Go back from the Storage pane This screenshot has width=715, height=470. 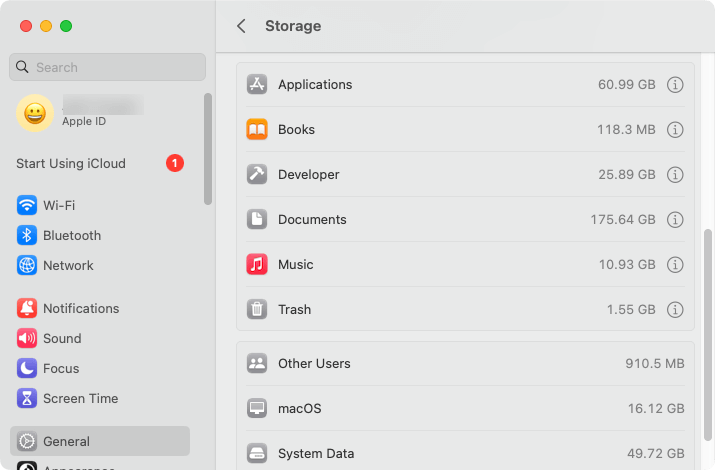241,26
